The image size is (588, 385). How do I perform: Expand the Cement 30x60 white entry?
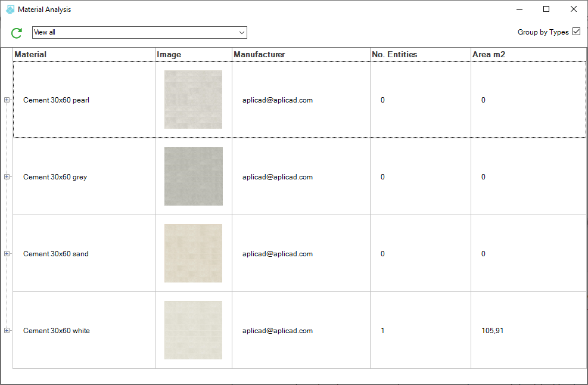click(x=7, y=330)
